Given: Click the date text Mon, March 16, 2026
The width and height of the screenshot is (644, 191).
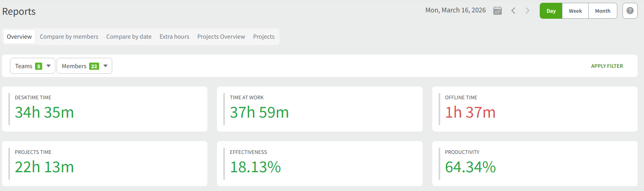Looking at the screenshot, I should [455, 10].
